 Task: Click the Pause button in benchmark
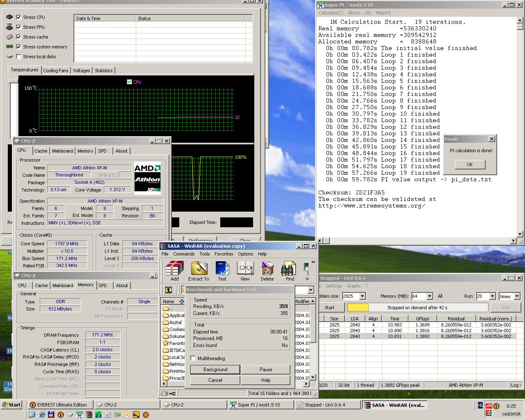click(x=266, y=370)
